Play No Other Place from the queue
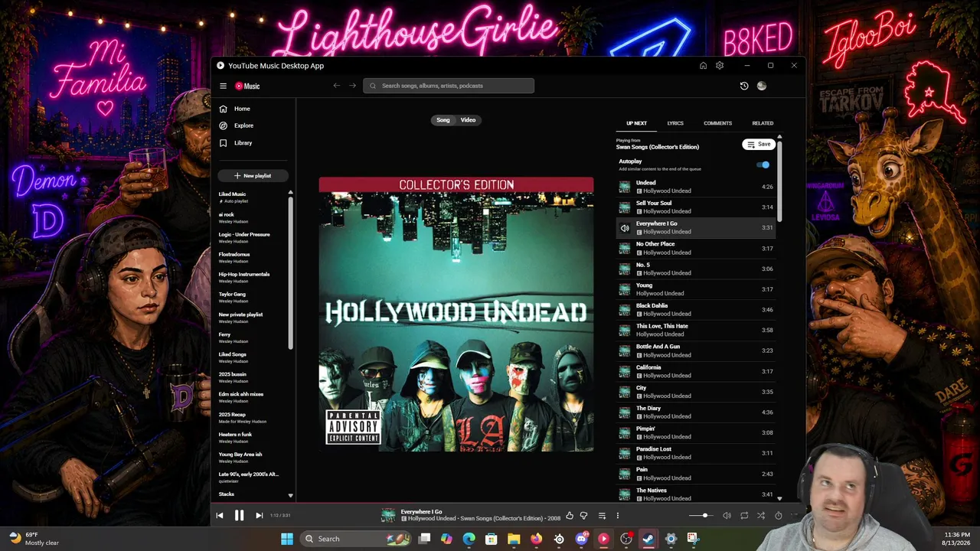Image resolution: width=980 pixels, height=551 pixels. 695,248
